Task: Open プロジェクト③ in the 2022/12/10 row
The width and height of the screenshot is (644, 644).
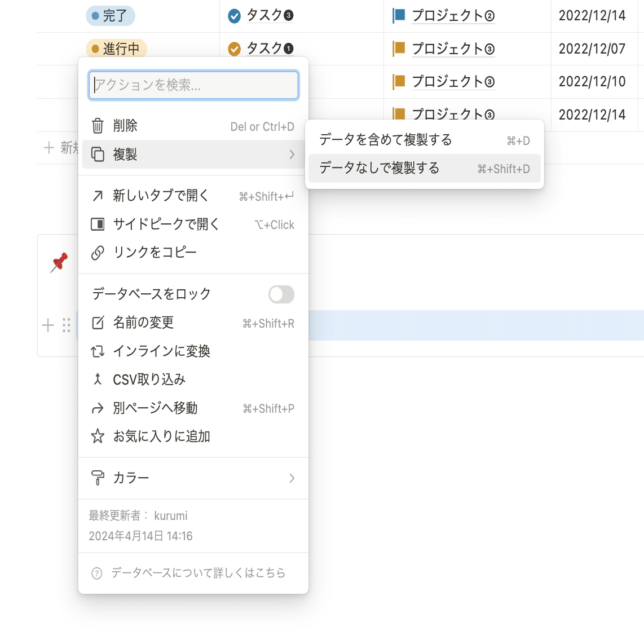Action: click(x=453, y=81)
